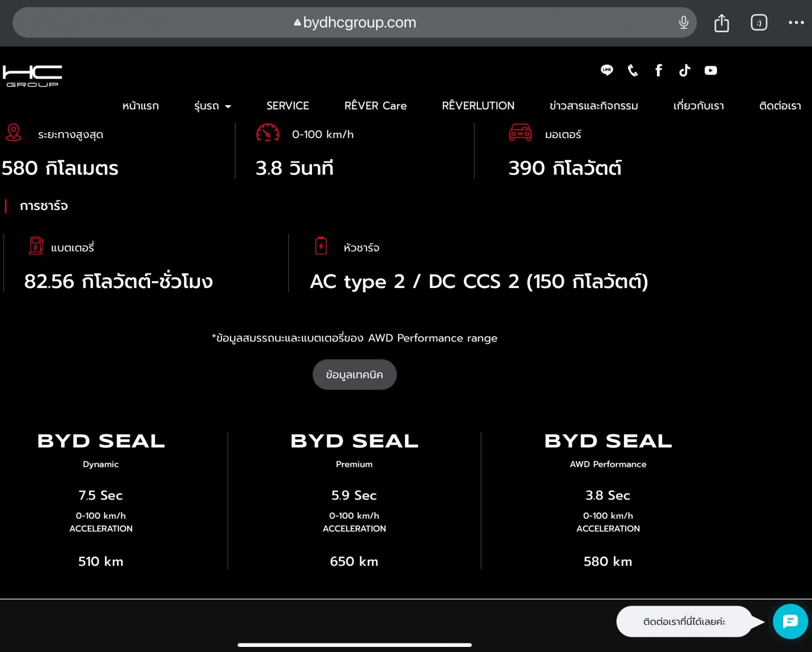Open the TikTok icon link

[x=685, y=70]
